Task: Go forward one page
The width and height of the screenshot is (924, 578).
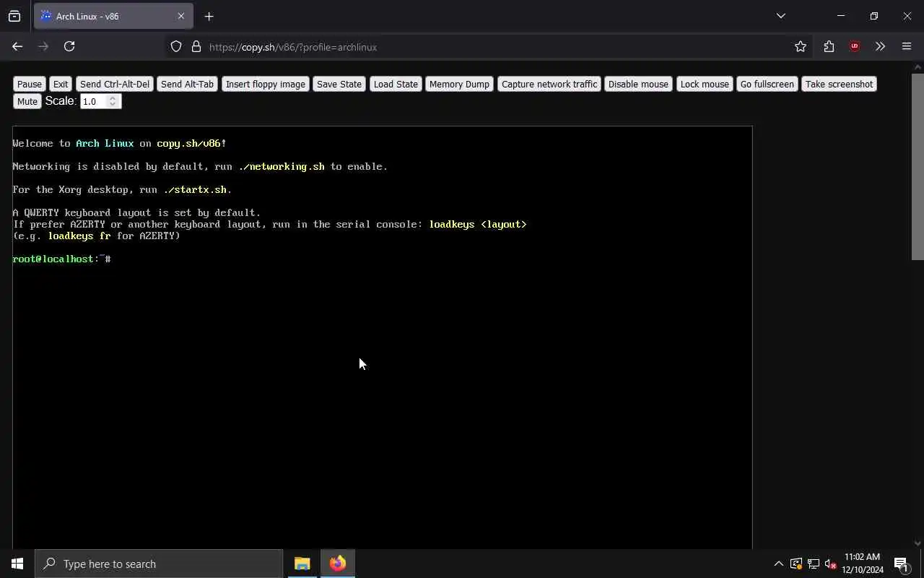Action: tap(43, 46)
